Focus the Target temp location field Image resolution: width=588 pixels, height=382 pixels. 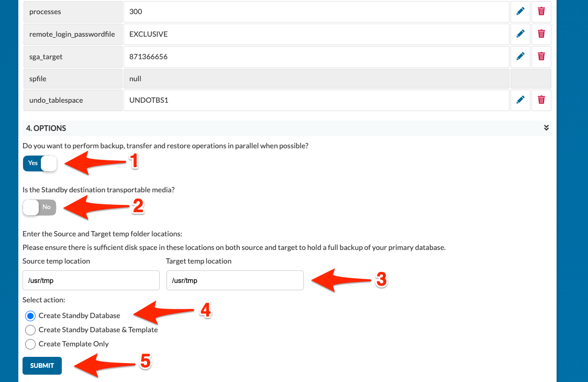(235, 280)
